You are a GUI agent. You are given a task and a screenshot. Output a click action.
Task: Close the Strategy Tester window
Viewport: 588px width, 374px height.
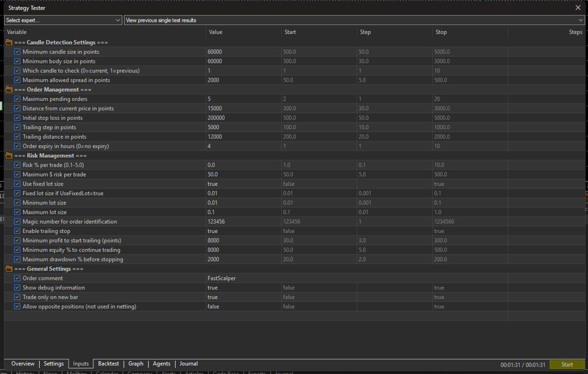578,8
